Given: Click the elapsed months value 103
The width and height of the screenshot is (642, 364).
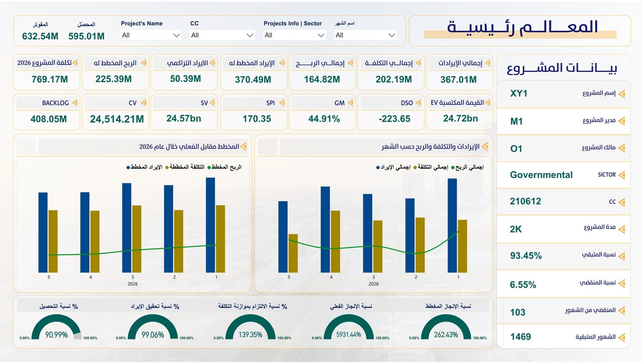Looking at the screenshot, I should click(x=517, y=312).
